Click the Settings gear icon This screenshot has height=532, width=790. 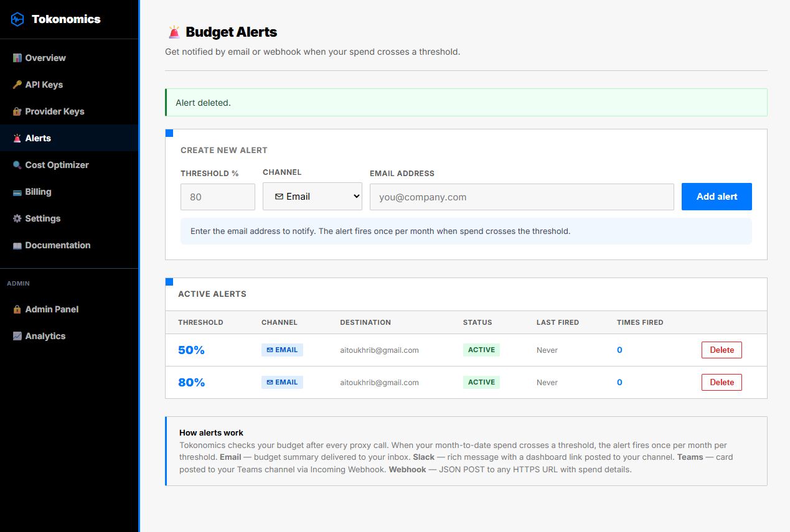coord(17,218)
